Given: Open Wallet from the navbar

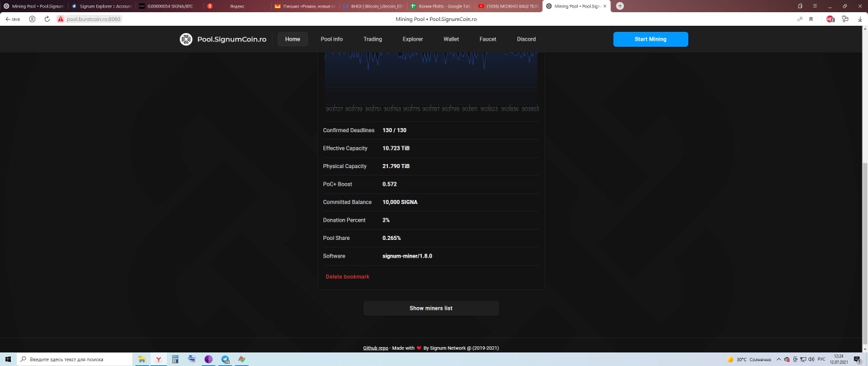Looking at the screenshot, I should click(451, 39).
